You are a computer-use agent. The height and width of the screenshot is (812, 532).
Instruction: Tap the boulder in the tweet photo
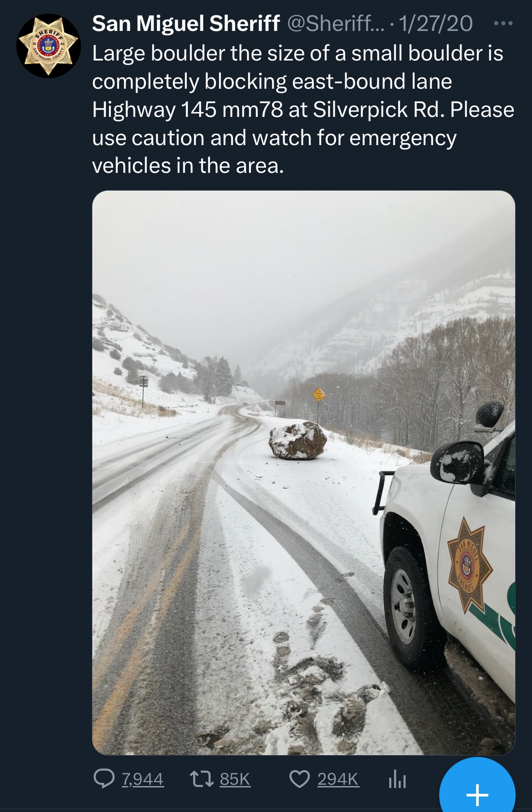[x=298, y=440]
